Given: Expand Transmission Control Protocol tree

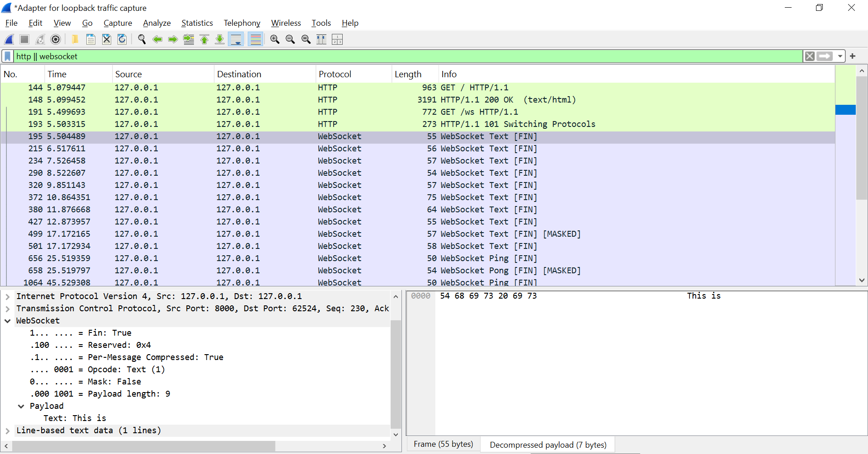Looking at the screenshot, I should click(x=8, y=309).
